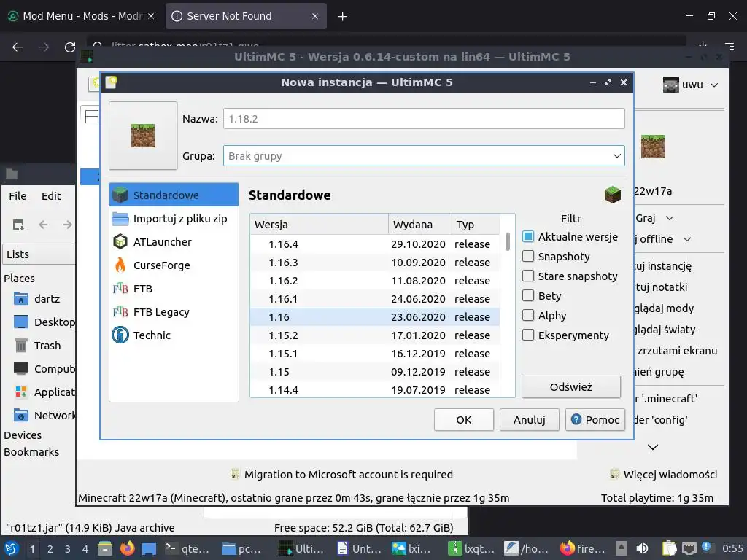Click the new tab icon in file manager toolbar
This screenshot has height=560, width=747.
[18, 225]
